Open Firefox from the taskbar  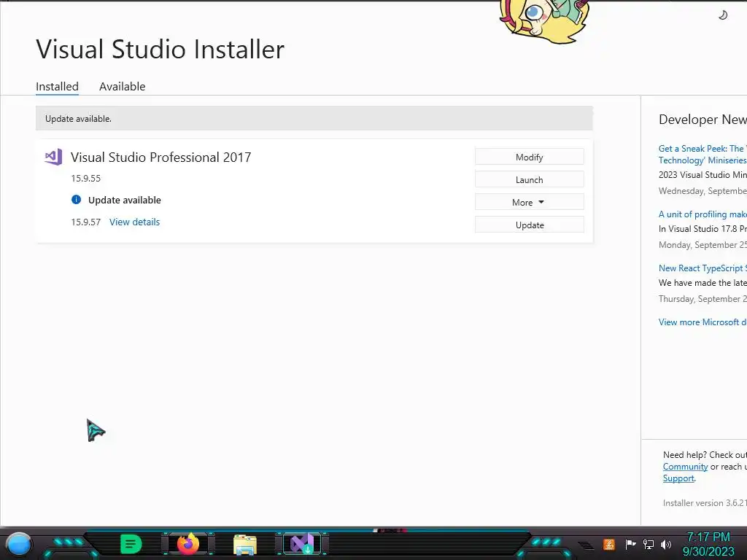pos(188,544)
